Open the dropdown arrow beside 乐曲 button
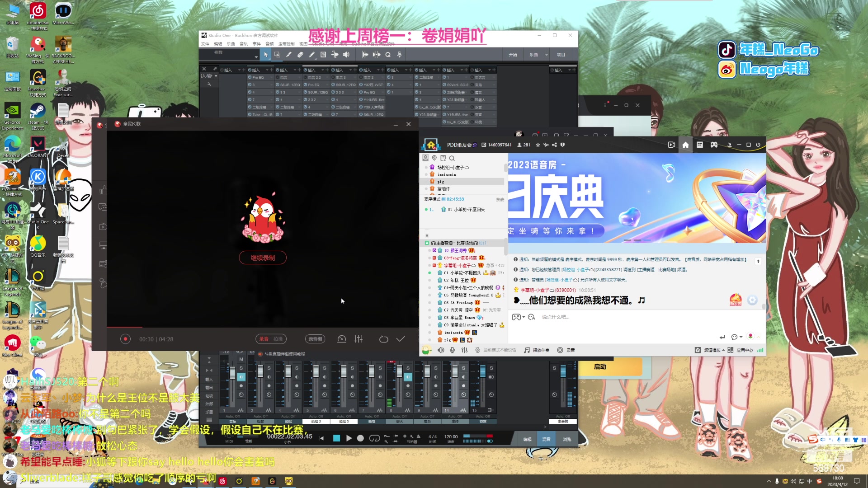The width and height of the screenshot is (868, 488). pyautogui.click(x=546, y=55)
